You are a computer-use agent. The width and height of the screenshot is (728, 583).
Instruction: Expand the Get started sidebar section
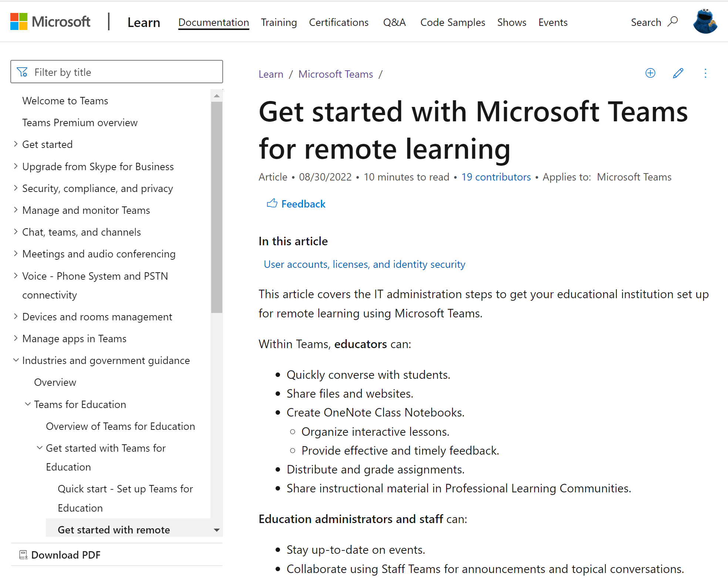(16, 144)
